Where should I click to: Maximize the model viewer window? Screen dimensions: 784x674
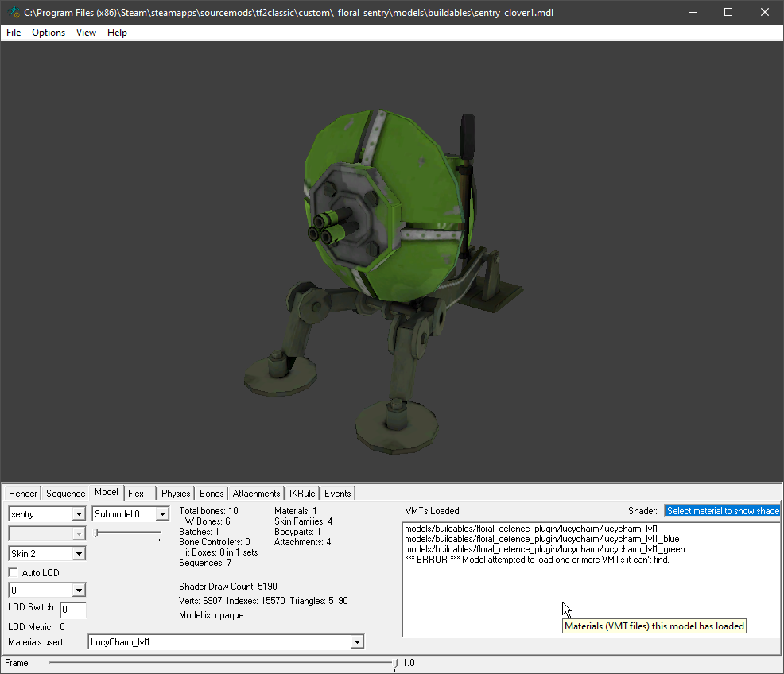click(728, 12)
